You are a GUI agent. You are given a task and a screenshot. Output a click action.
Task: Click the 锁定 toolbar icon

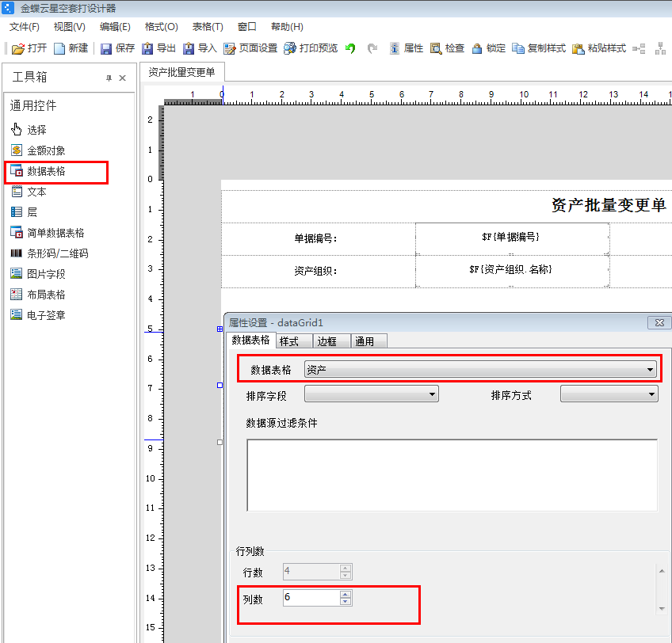pos(491,48)
